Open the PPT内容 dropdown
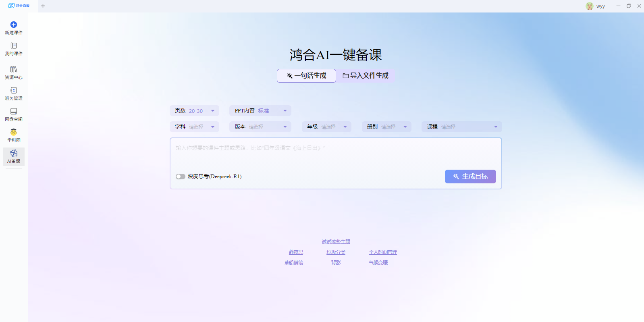The width and height of the screenshot is (644, 322). [260, 111]
